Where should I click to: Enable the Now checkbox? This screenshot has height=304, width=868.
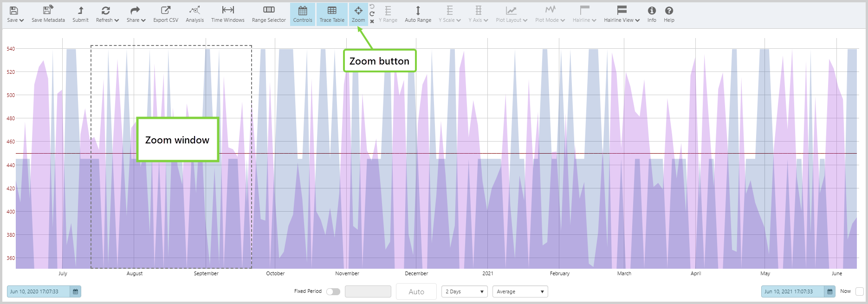coord(859,291)
